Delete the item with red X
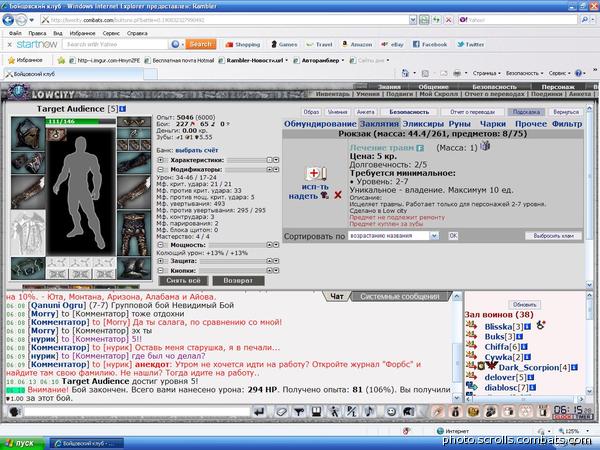 pyautogui.click(x=338, y=195)
